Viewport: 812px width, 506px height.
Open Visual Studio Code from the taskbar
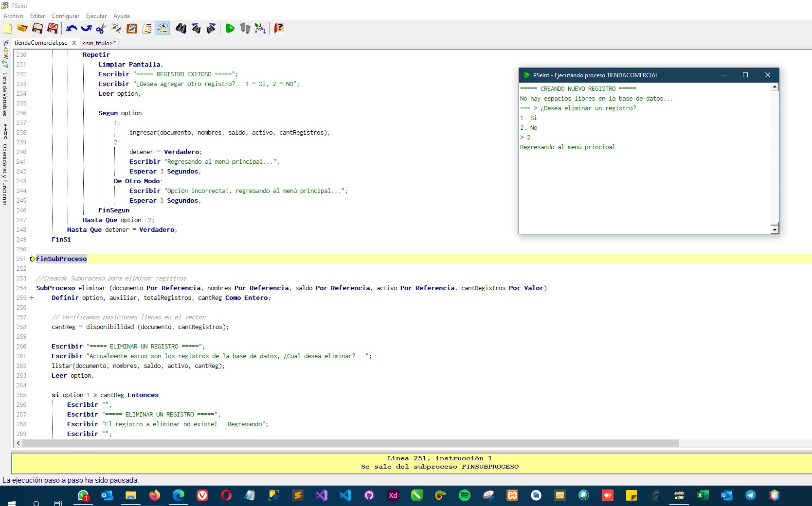point(345,495)
